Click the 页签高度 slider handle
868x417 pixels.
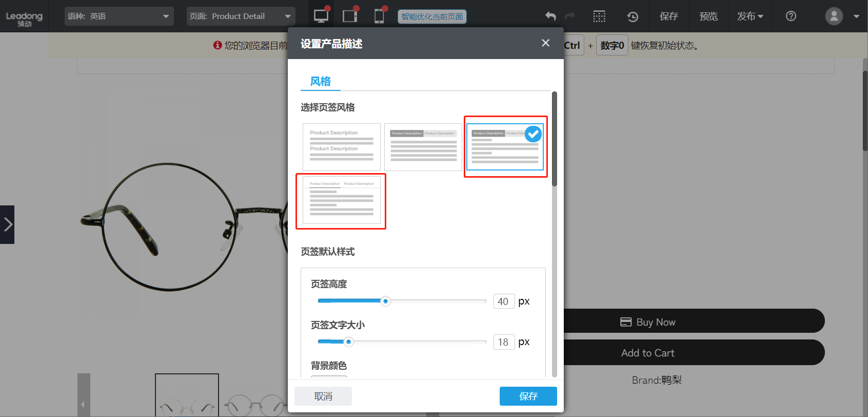pos(385,301)
